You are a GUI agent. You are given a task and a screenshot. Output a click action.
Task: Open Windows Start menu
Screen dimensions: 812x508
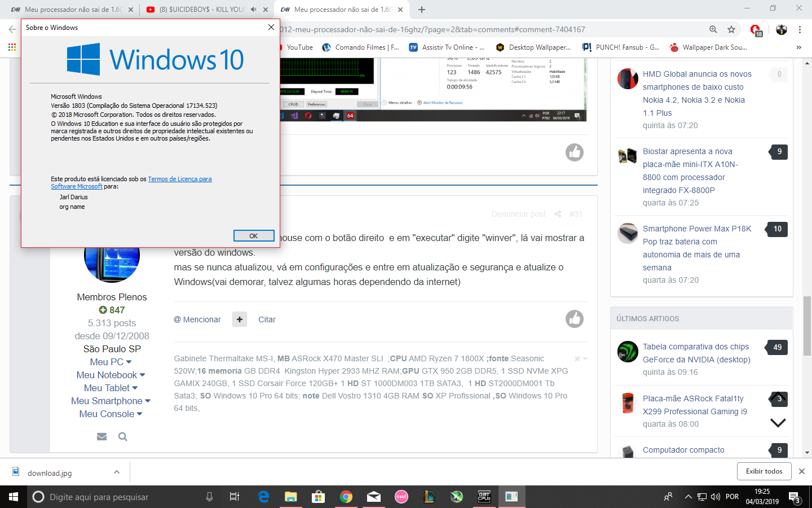pos(14,497)
